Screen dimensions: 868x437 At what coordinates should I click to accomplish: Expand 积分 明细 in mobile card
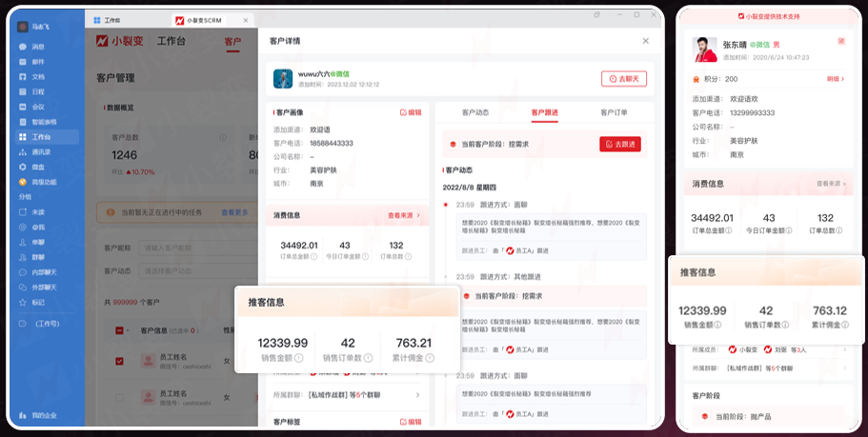pyautogui.click(x=835, y=79)
